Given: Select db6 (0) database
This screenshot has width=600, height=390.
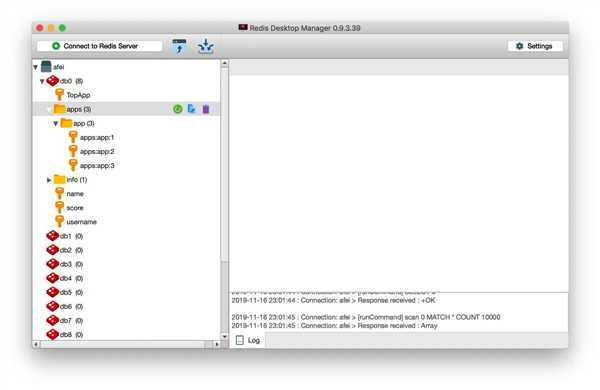Looking at the screenshot, I should click(71, 307).
